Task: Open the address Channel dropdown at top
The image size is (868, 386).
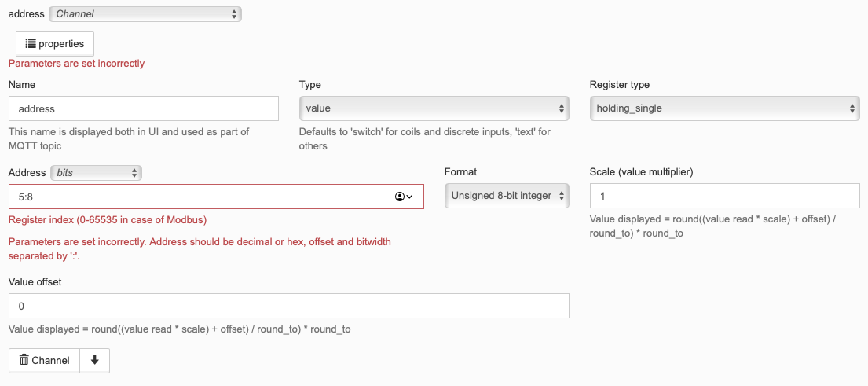Action: [x=145, y=14]
